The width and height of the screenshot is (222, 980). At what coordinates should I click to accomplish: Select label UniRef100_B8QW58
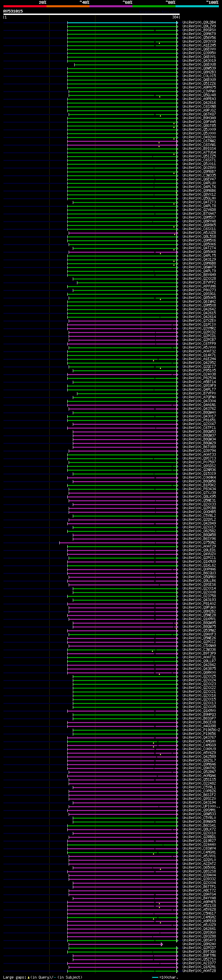[199, 535]
